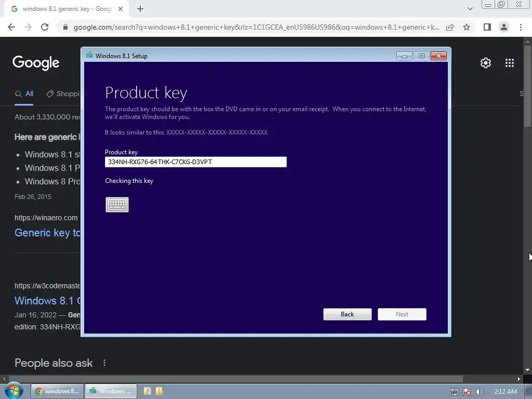
Task: Click the Chrome address bar URL
Action: [257, 27]
